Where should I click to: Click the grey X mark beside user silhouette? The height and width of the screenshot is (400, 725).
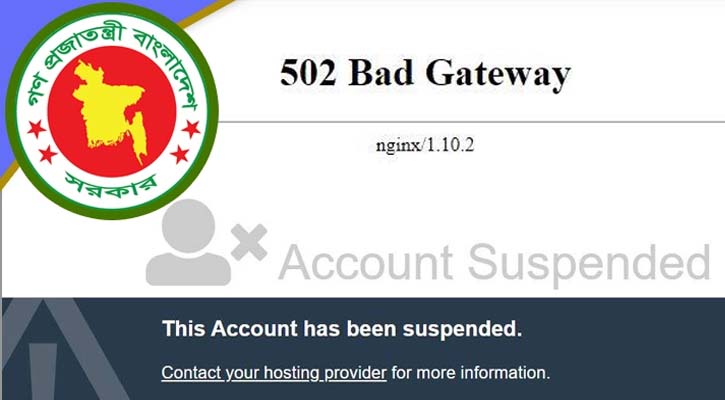point(249,242)
